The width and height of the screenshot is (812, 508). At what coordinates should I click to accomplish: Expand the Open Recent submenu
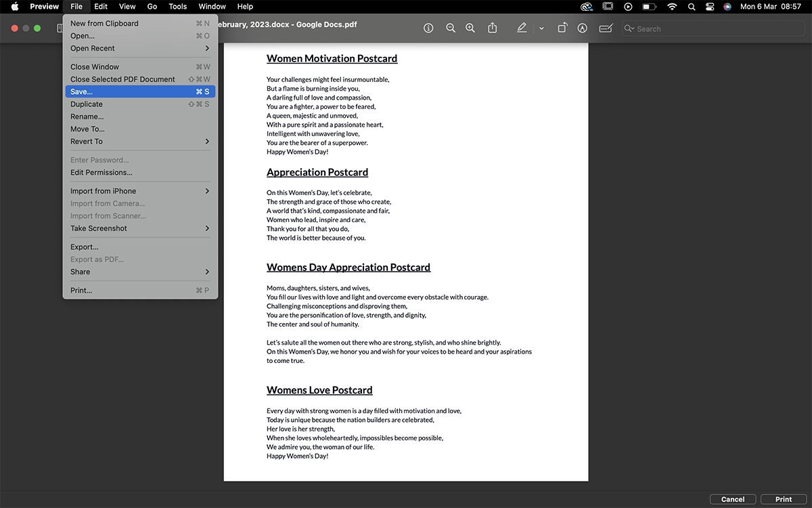pyautogui.click(x=140, y=48)
